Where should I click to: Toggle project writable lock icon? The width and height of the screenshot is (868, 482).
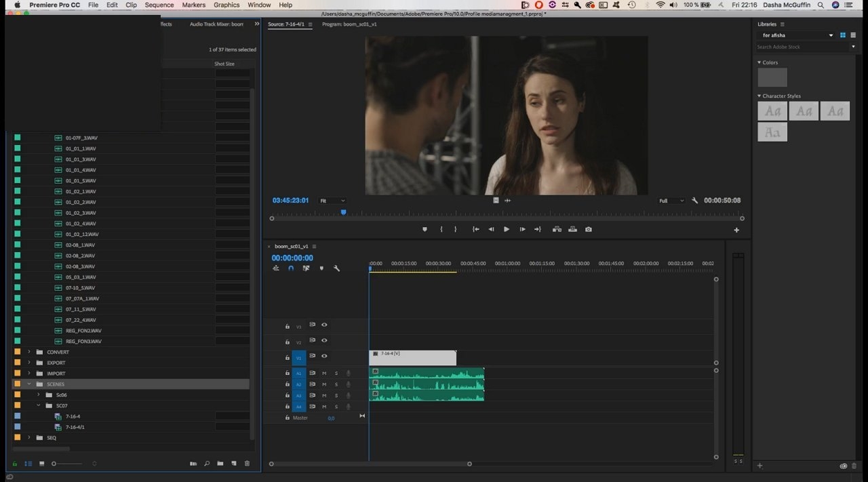pos(15,464)
